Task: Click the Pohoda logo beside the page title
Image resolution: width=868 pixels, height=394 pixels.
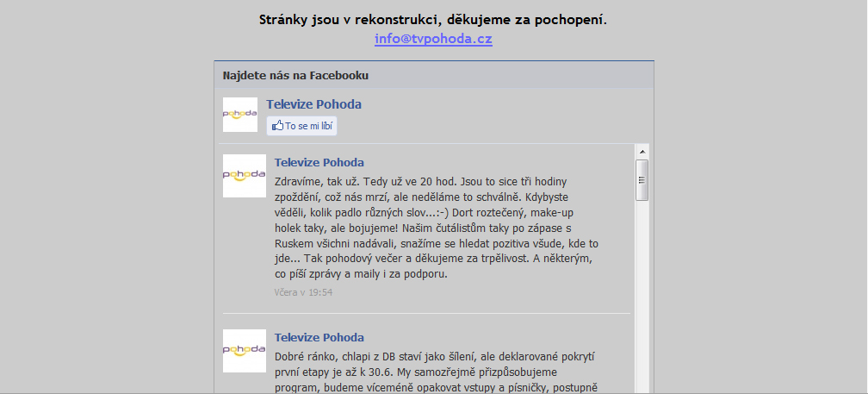Action: (239, 115)
